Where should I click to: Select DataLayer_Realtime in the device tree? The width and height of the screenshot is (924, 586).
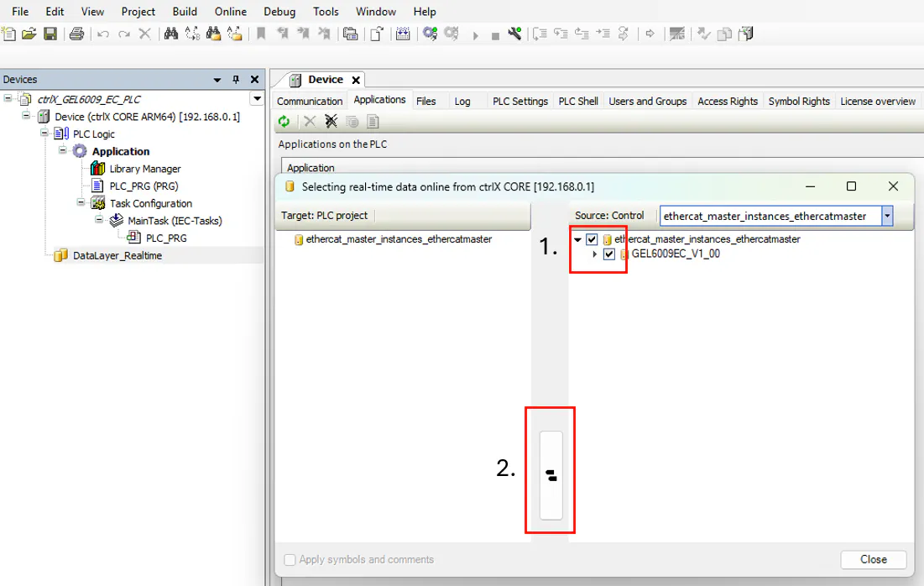[x=117, y=256]
